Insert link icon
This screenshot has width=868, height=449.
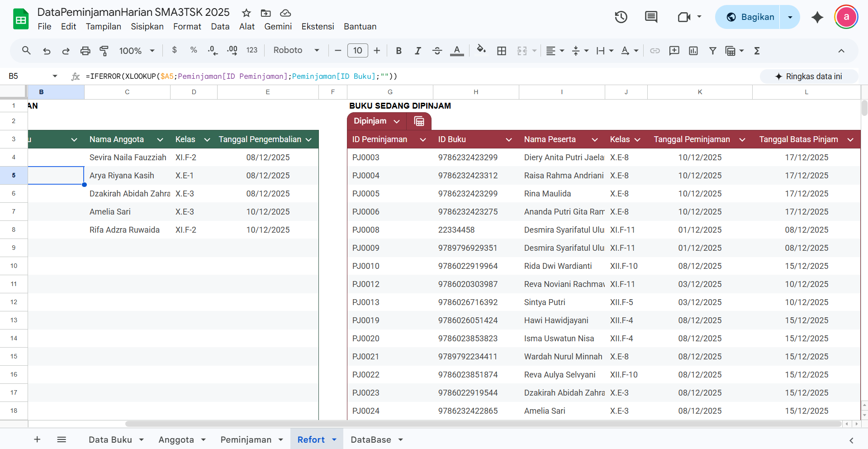coord(655,51)
